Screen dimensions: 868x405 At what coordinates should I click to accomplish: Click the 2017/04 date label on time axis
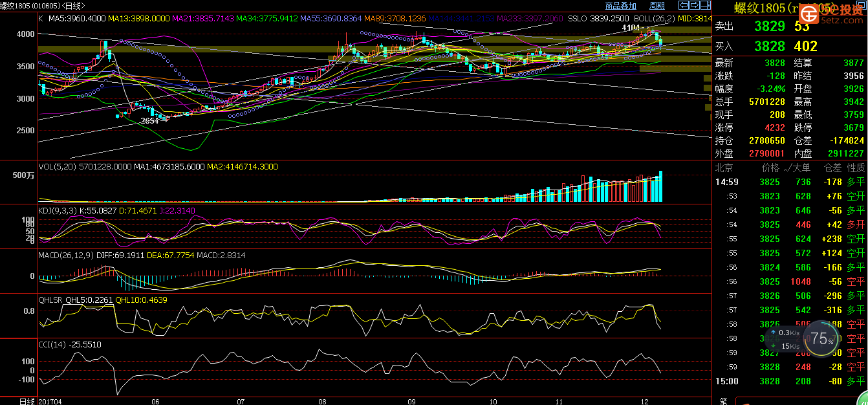click(x=49, y=401)
